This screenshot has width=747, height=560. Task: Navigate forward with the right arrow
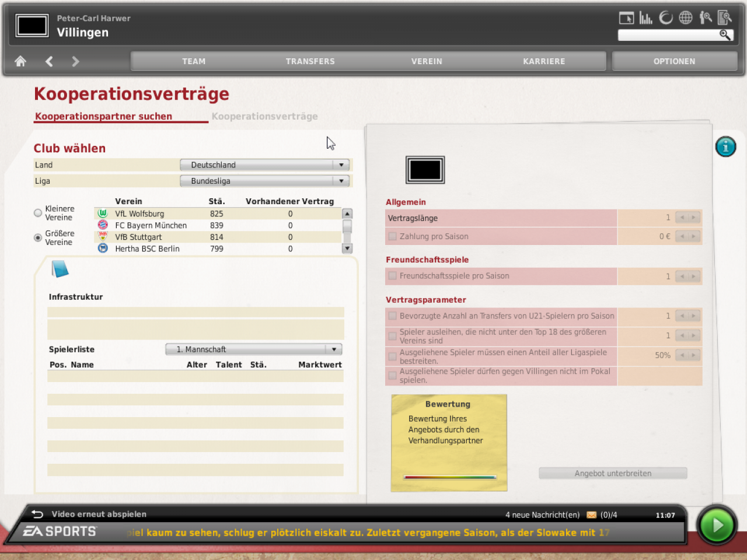(75, 61)
